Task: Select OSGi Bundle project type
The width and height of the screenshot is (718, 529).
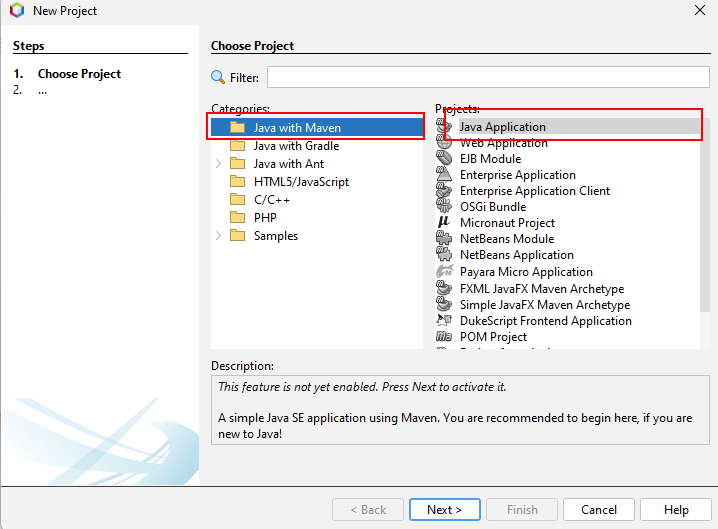Action: 493,207
